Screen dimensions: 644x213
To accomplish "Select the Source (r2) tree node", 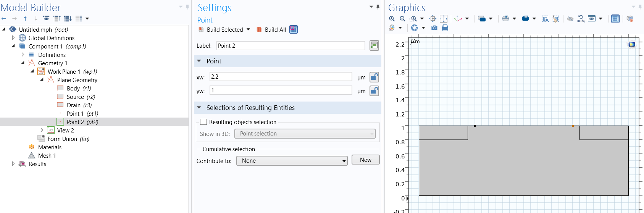I will [x=81, y=97].
